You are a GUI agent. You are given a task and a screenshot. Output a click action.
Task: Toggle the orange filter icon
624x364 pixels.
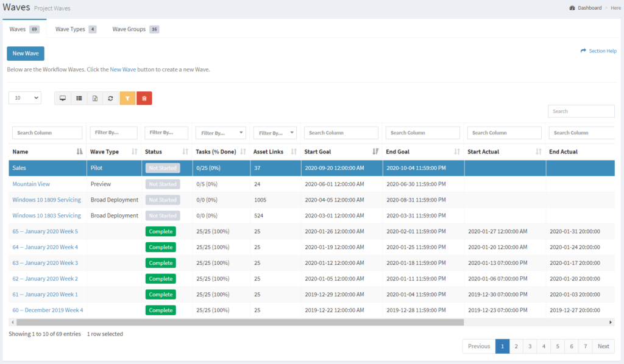click(x=127, y=98)
